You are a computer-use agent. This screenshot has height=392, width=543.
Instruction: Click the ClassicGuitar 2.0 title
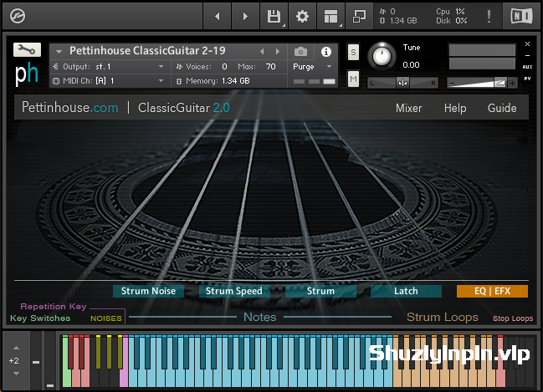click(x=184, y=108)
